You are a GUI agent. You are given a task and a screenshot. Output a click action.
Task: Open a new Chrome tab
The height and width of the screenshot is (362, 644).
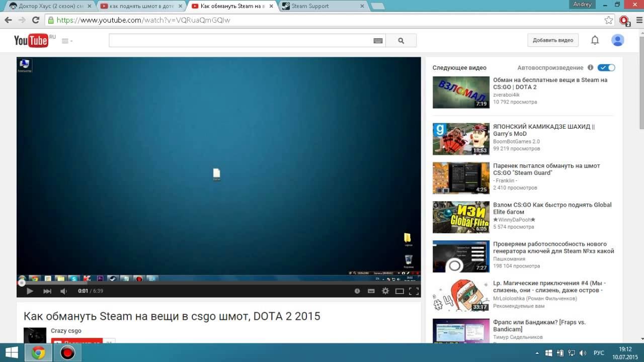377,7
